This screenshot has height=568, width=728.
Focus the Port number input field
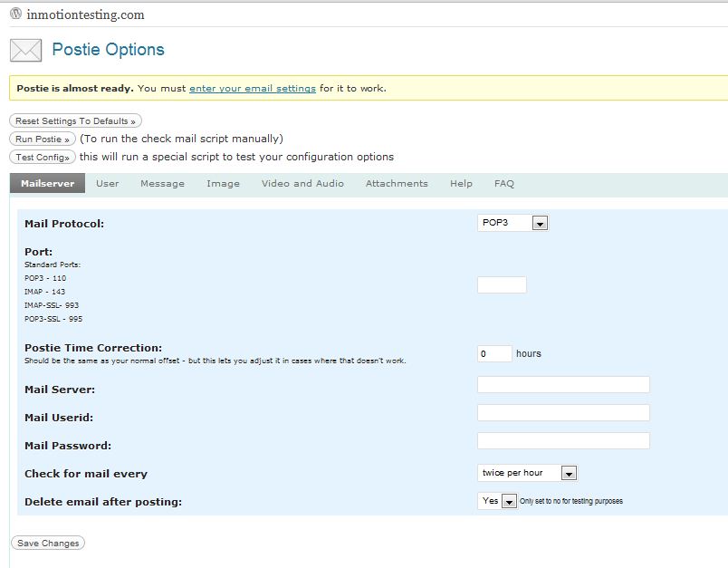tap(502, 285)
